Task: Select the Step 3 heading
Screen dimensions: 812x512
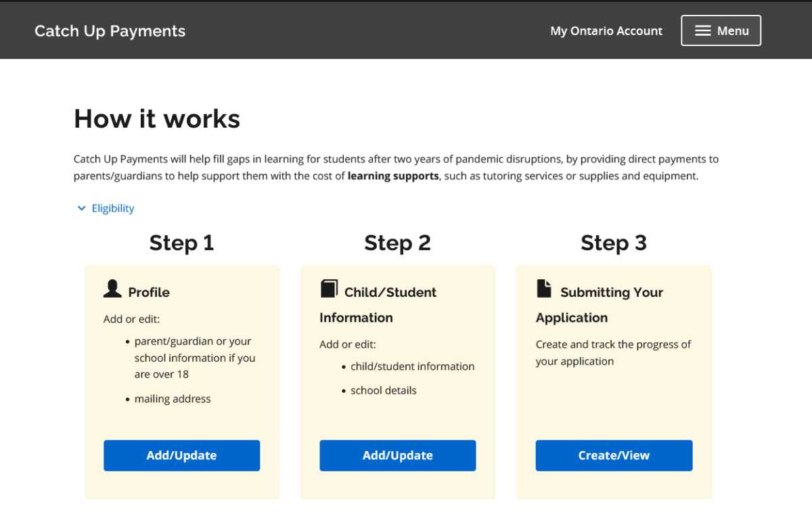Action: coord(613,242)
